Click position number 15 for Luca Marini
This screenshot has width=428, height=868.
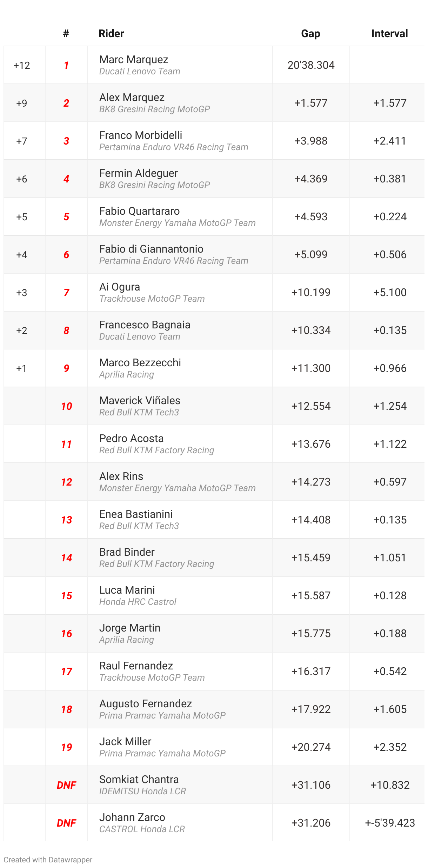(x=66, y=595)
